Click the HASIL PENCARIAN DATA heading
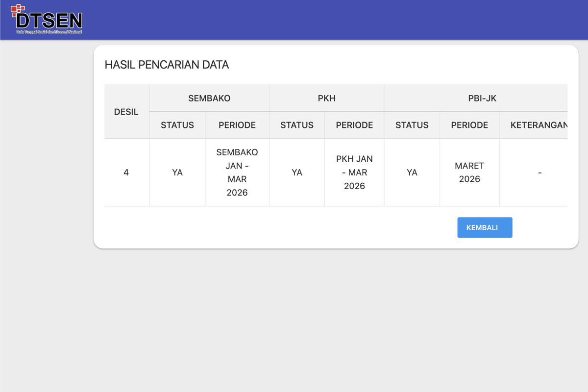Screen dimensions: 588x392 pyautogui.click(x=167, y=65)
